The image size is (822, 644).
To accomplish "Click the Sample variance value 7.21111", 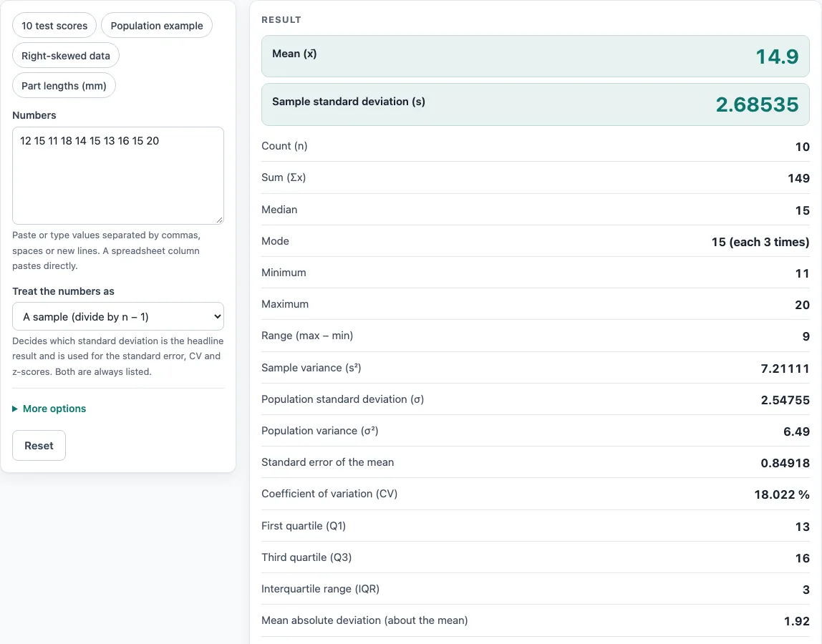I will 785,369.
